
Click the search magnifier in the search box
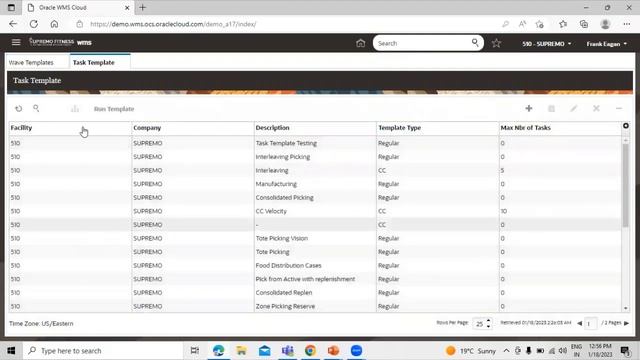[x=475, y=42]
